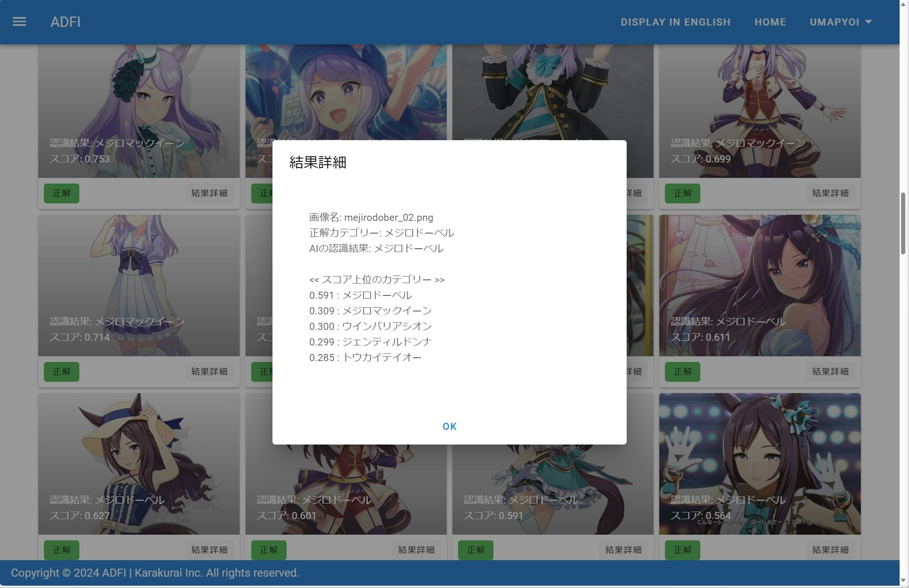909x588 pixels.
Task: Open 結果詳細 for the 0.699 score card
Action: 830,193
